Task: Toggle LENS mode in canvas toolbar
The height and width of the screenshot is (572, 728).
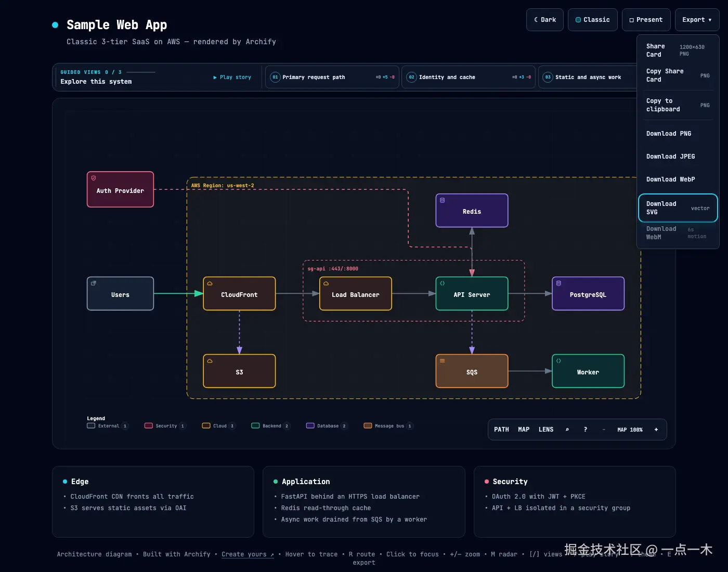Action: [x=546, y=430]
